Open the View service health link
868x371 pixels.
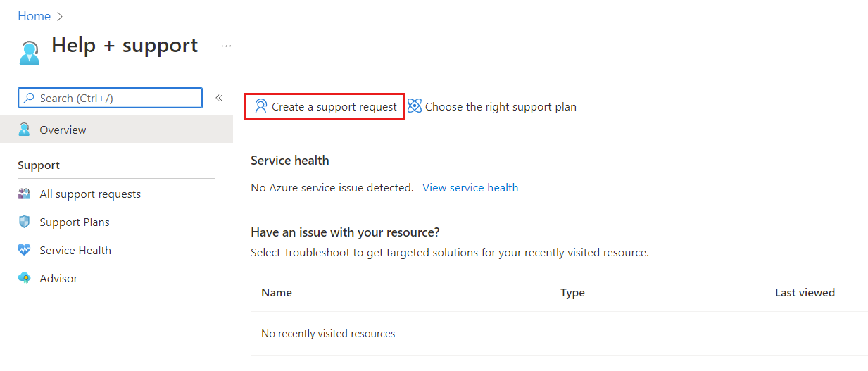coord(470,188)
